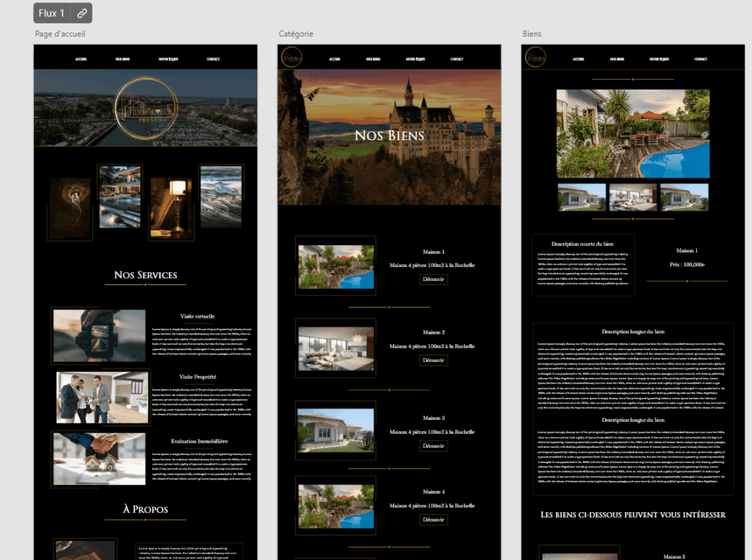The width and height of the screenshot is (752, 560).
Task: Click the circular gold logo in Biens header
Action: 534,57
